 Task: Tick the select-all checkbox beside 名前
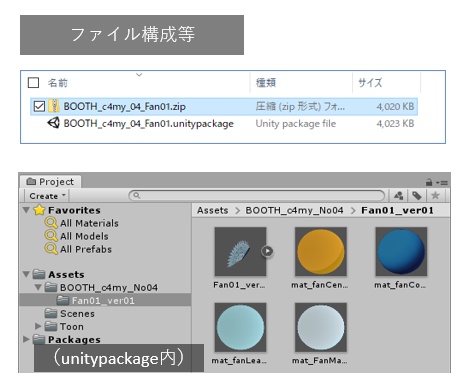33,82
